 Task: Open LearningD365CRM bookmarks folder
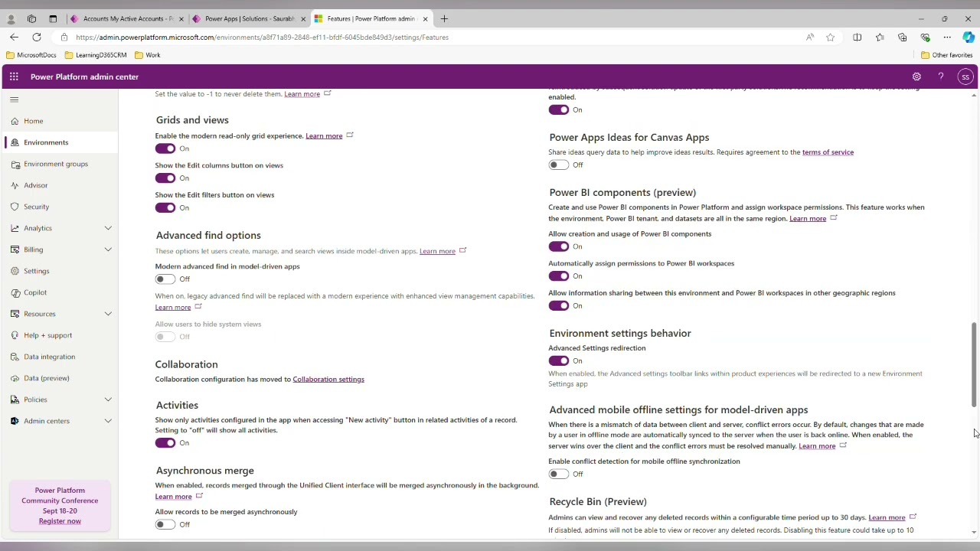coord(96,55)
